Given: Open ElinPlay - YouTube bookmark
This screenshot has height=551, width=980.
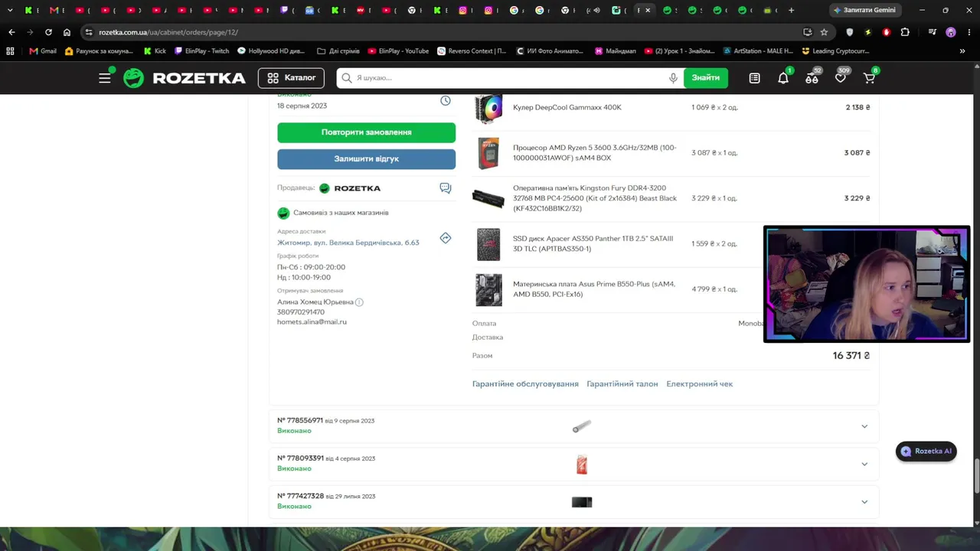Looking at the screenshot, I should pyautogui.click(x=398, y=51).
